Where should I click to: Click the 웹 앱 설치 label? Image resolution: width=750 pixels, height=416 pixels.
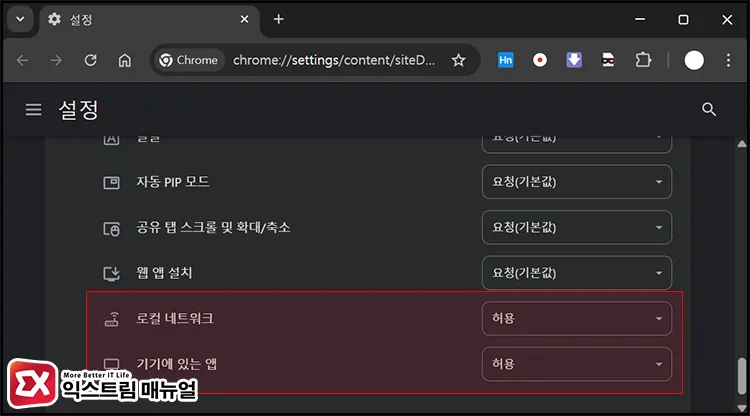coord(164,273)
